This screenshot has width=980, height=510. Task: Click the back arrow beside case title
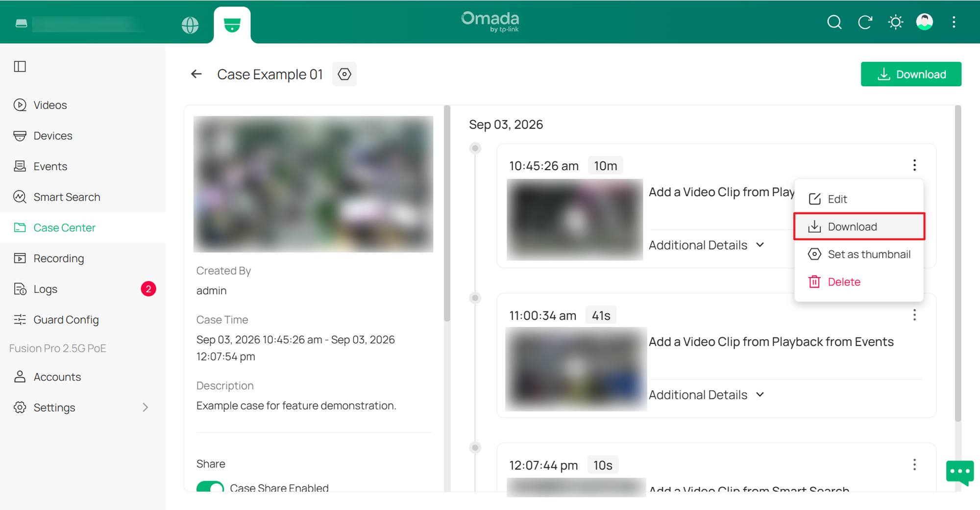(196, 74)
